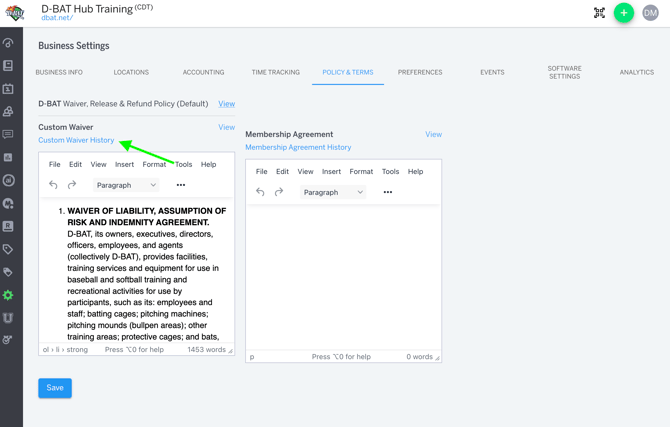Open Insert menu in Custom Waiver editor
Screen dimensions: 670x427
124,164
